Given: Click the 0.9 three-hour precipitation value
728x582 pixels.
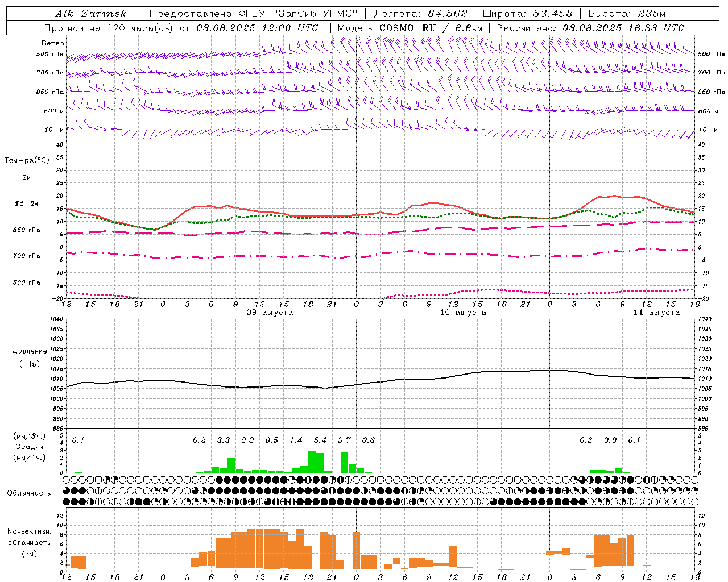Looking at the screenshot, I should pos(610,440).
